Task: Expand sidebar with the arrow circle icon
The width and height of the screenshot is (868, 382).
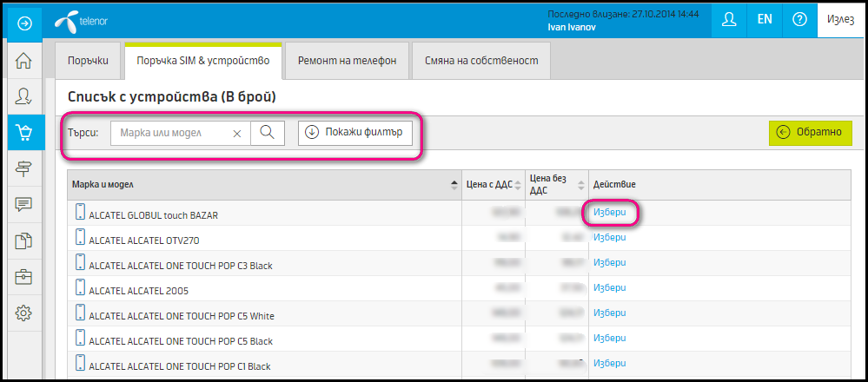Action: [23, 23]
